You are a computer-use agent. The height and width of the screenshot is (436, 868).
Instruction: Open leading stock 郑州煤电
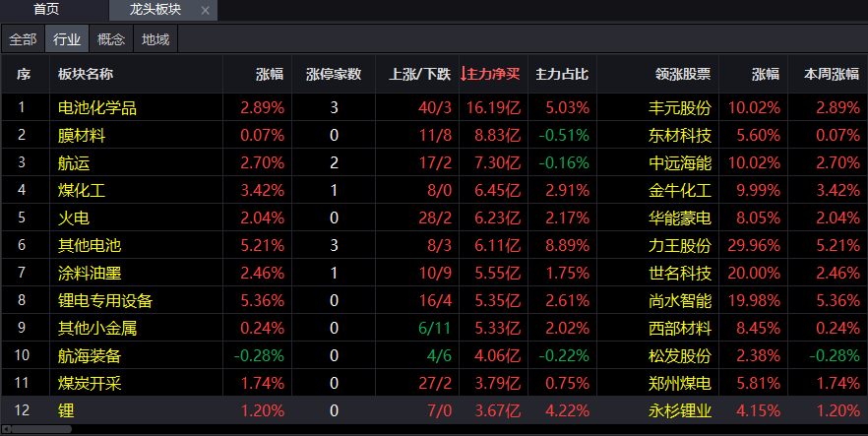point(680,383)
